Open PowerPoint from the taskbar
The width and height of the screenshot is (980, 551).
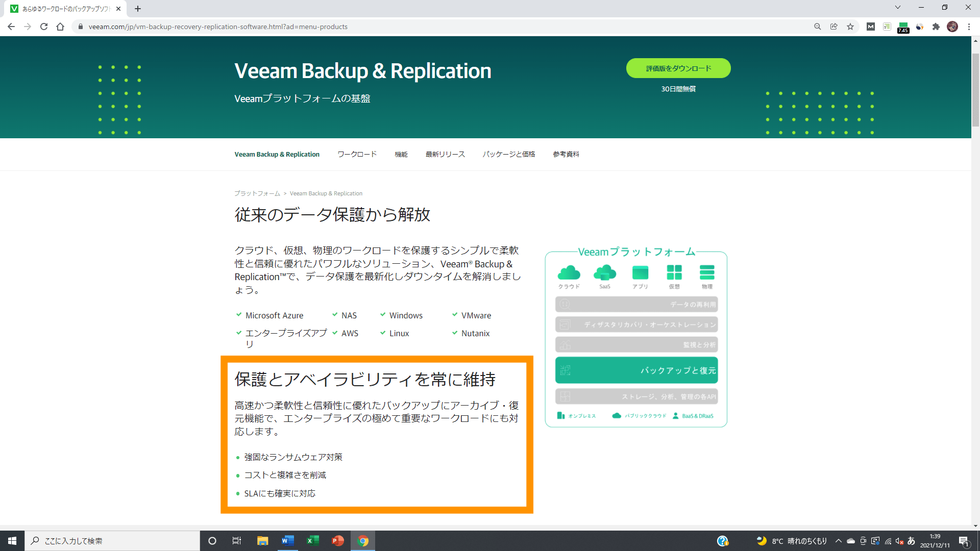pyautogui.click(x=337, y=541)
